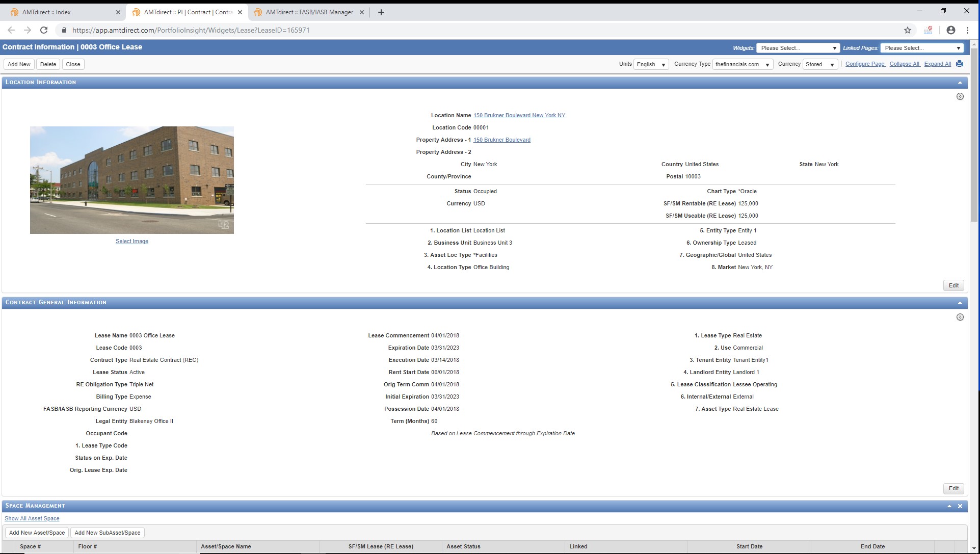Screen dimensions: 980x554
Task: Switch to the FASB/IASB Manager tab
Action: pos(309,12)
